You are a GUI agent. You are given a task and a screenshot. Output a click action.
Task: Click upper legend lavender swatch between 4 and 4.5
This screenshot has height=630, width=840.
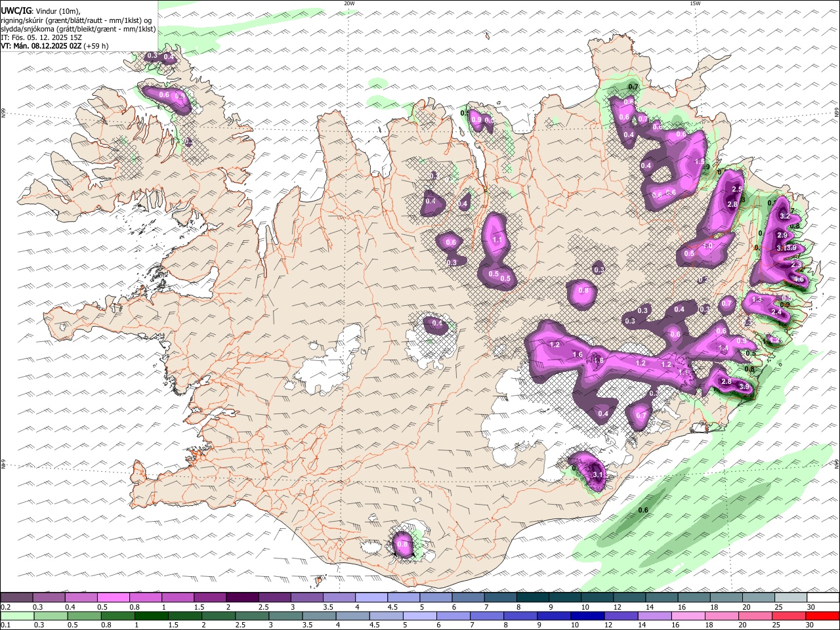coord(371,597)
